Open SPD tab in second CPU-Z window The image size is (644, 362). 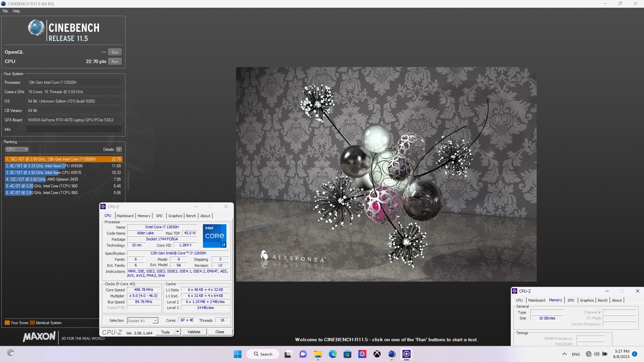click(571, 300)
